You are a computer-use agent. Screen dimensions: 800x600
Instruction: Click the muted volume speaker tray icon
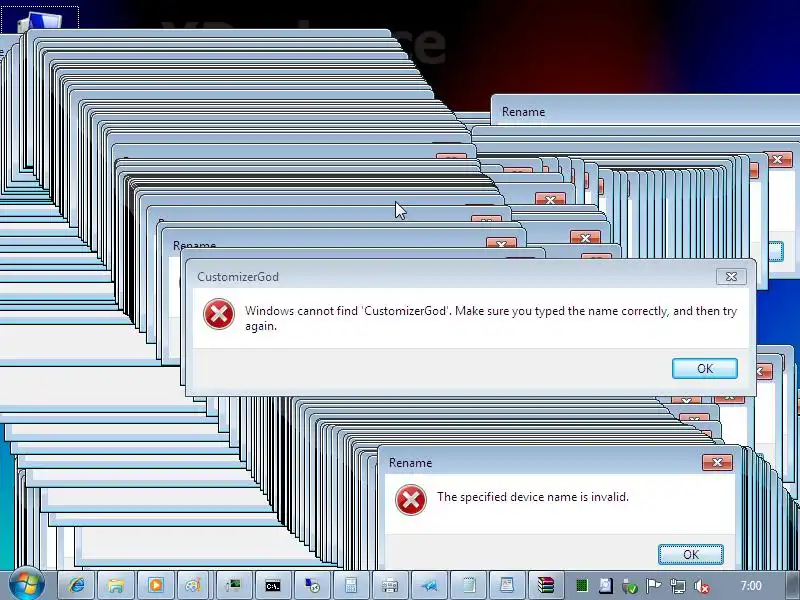(702, 586)
